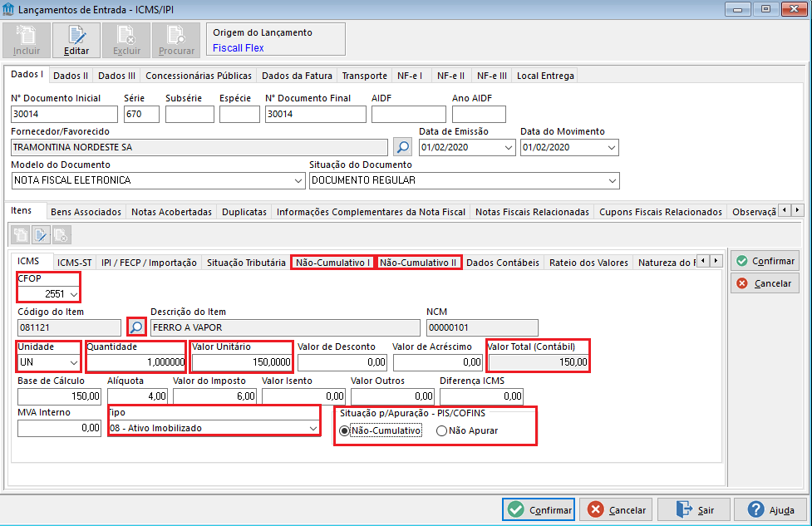
Task: Click the Série field with 670
Action: (x=141, y=114)
